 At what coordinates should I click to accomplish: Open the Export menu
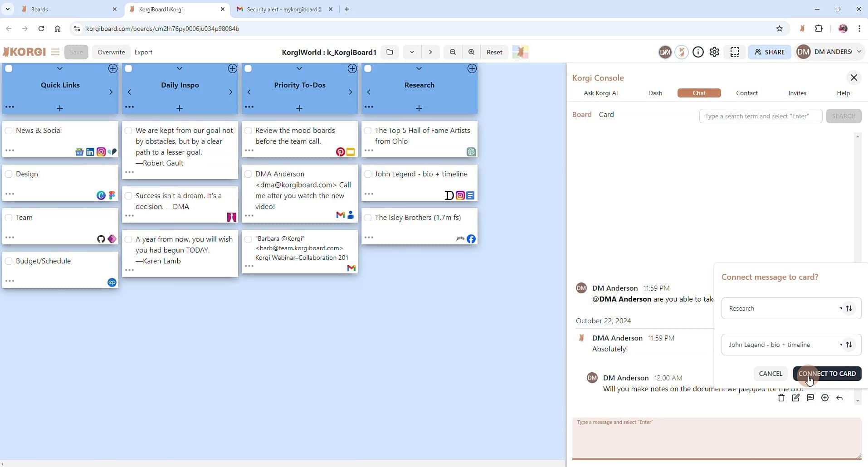pyautogui.click(x=143, y=52)
